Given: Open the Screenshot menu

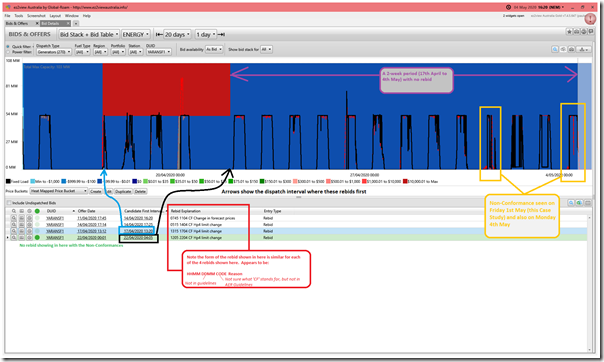Looking at the screenshot, I should (36, 16).
